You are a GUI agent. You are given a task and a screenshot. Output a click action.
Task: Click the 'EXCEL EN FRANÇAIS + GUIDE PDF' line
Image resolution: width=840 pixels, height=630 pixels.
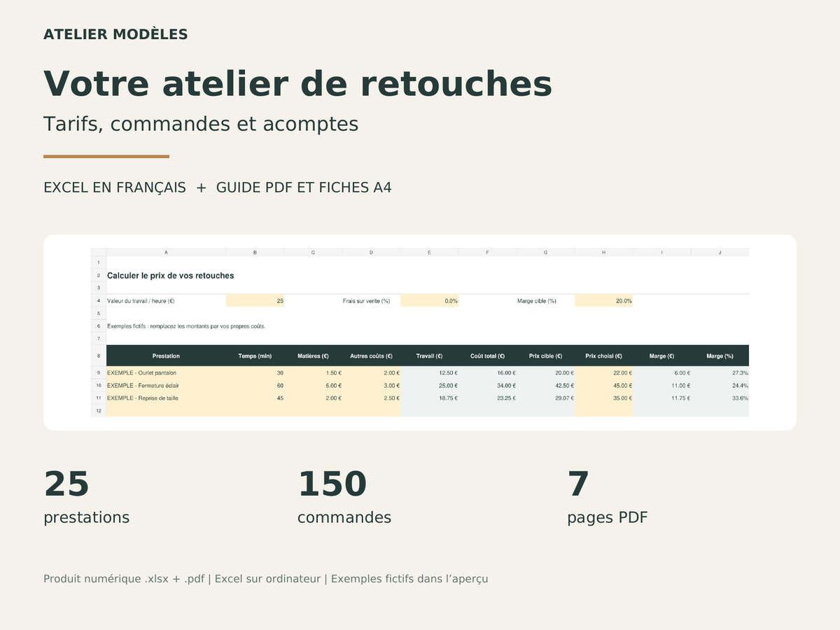[218, 188]
